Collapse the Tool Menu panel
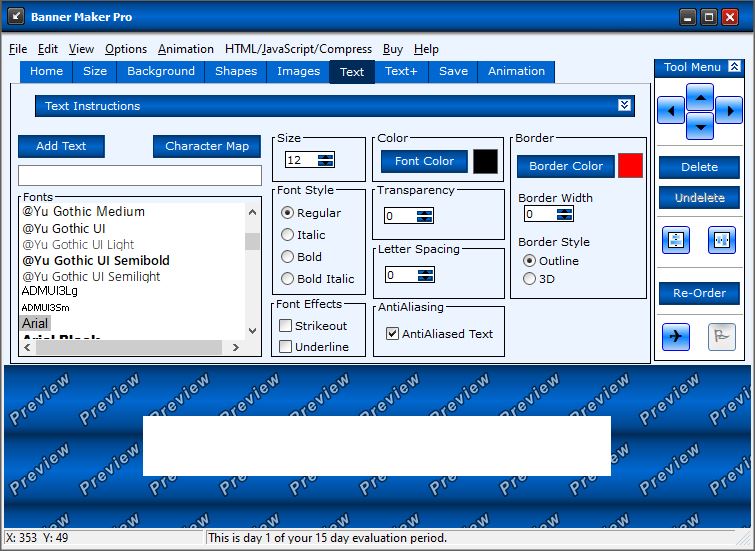Viewport: 755px width, 551px height. tap(734, 66)
